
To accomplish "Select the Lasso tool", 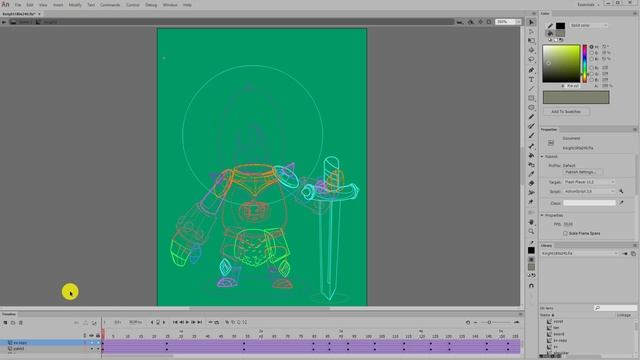I will (x=531, y=60).
